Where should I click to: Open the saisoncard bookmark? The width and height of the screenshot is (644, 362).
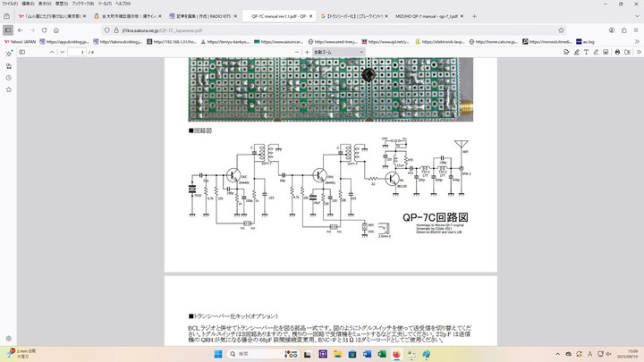tap(278, 42)
